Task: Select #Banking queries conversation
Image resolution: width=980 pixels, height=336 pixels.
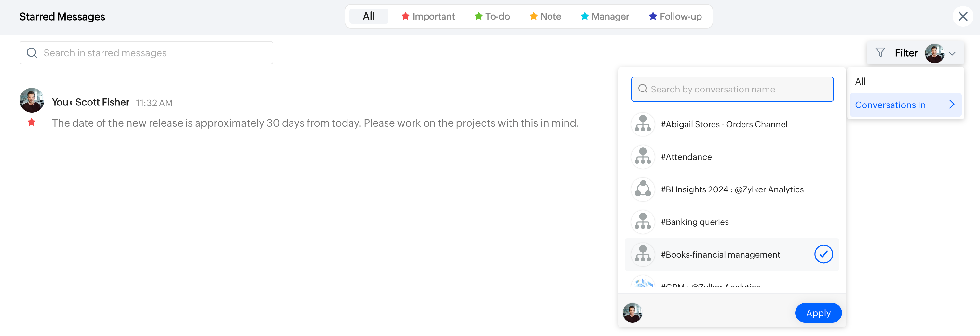Action: pos(695,222)
